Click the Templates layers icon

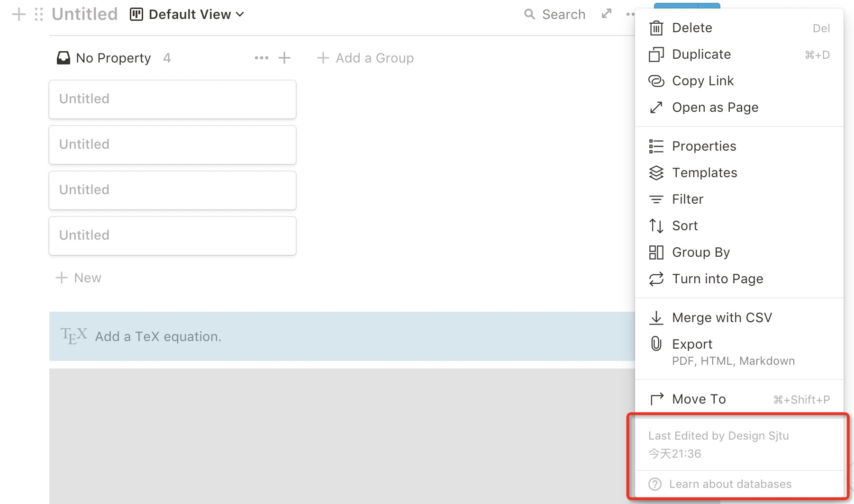click(x=656, y=173)
